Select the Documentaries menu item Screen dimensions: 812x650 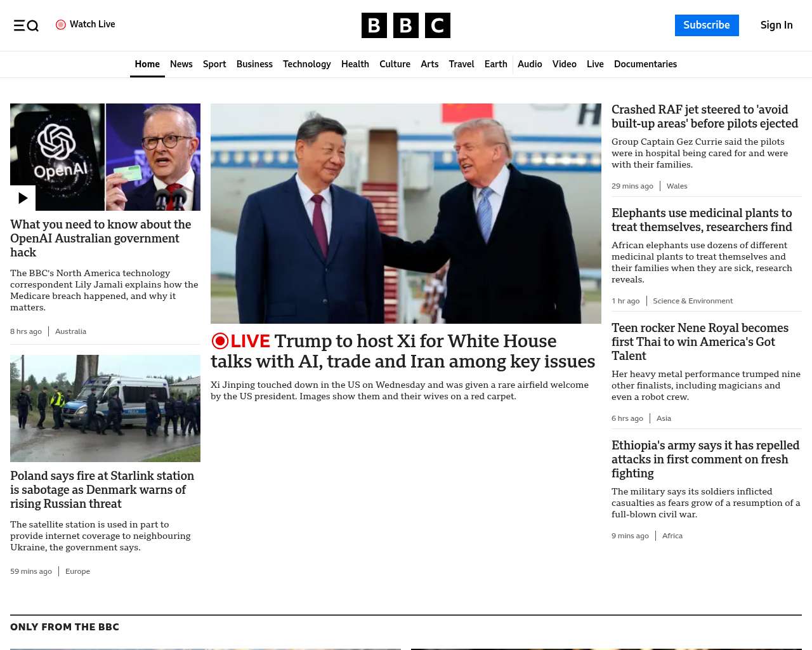[645, 64]
